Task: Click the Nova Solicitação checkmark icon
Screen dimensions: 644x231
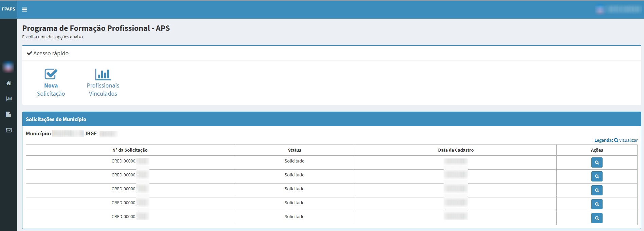Action: [51, 74]
